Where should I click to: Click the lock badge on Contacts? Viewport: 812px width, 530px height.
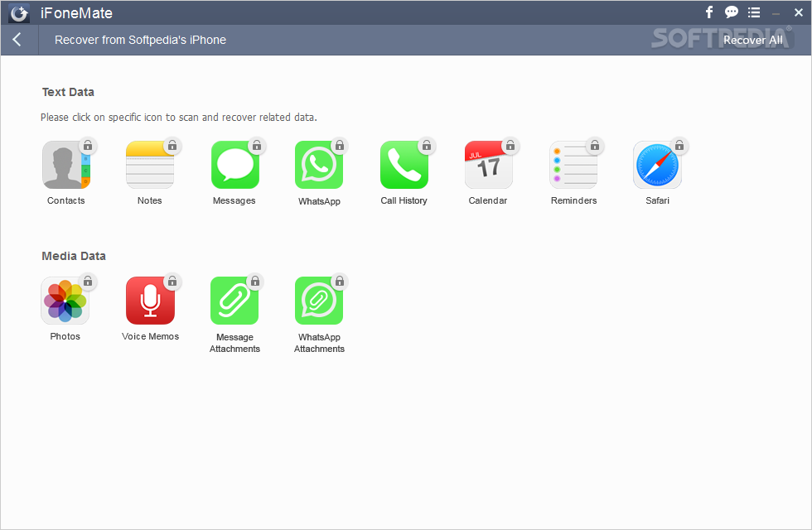[88, 146]
